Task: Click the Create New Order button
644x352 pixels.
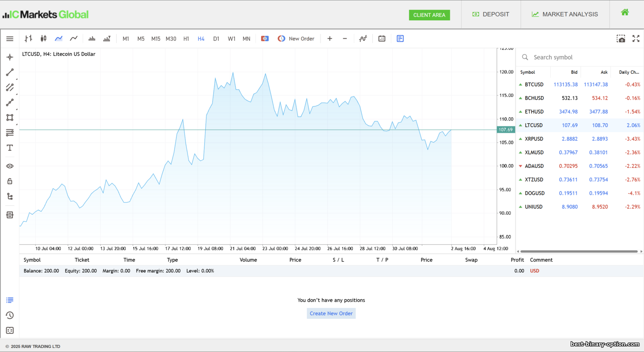Action: [x=331, y=313]
